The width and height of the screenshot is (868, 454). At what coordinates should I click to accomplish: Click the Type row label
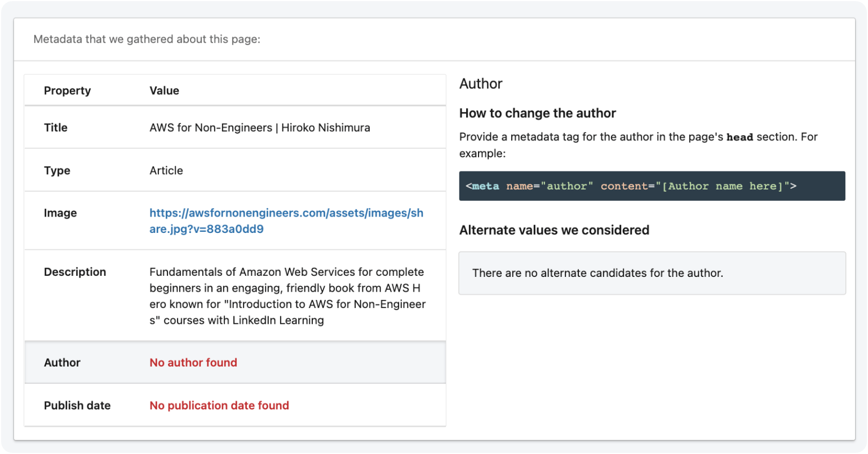tap(57, 170)
